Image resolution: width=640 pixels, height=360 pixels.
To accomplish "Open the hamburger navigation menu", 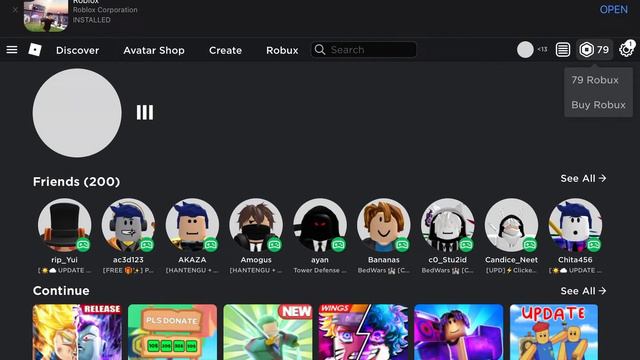I will click(x=12, y=50).
